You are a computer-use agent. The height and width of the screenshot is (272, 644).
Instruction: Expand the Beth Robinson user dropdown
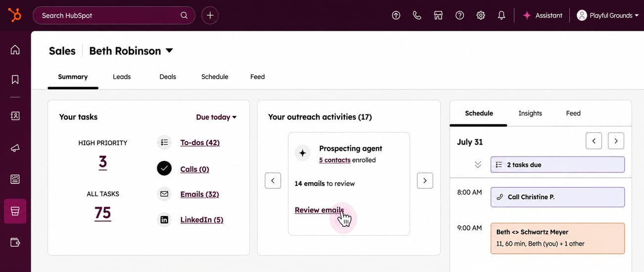[131, 51]
